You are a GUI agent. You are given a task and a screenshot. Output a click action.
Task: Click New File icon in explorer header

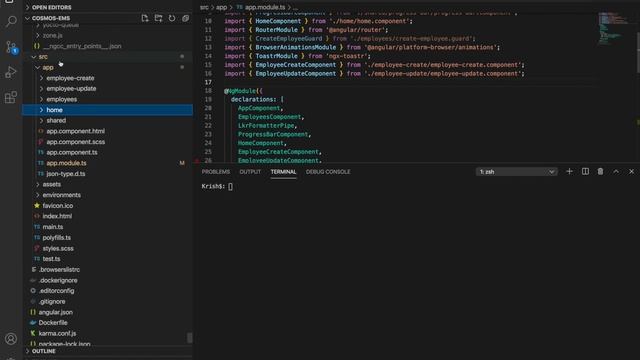tap(145, 18)
